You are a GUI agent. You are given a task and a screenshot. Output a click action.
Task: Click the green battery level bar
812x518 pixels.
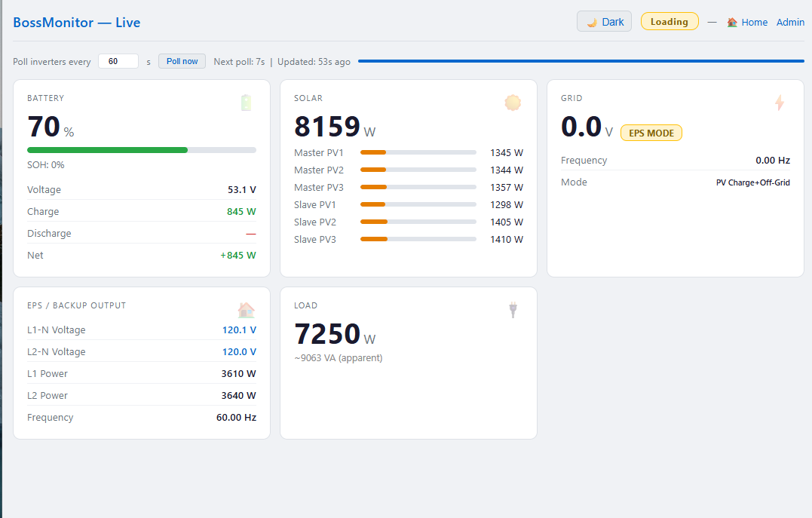(107, 150)
